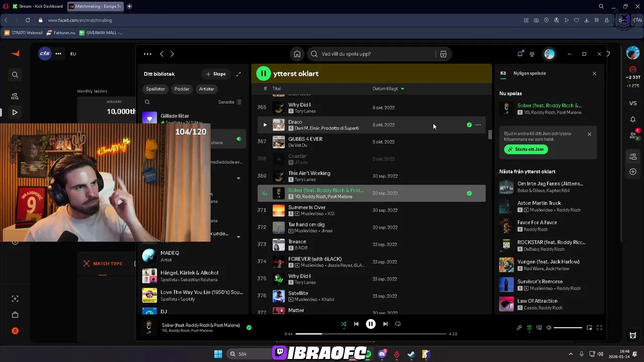Filter library by Poddar
The width and height of the screenshot is (644, 362).
(182, 89)
